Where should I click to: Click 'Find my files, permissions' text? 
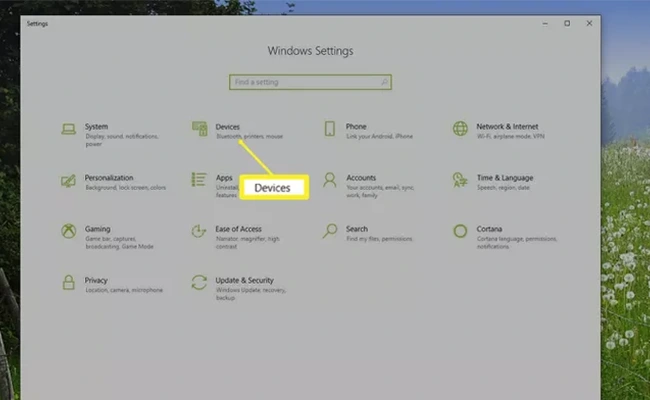379,239
